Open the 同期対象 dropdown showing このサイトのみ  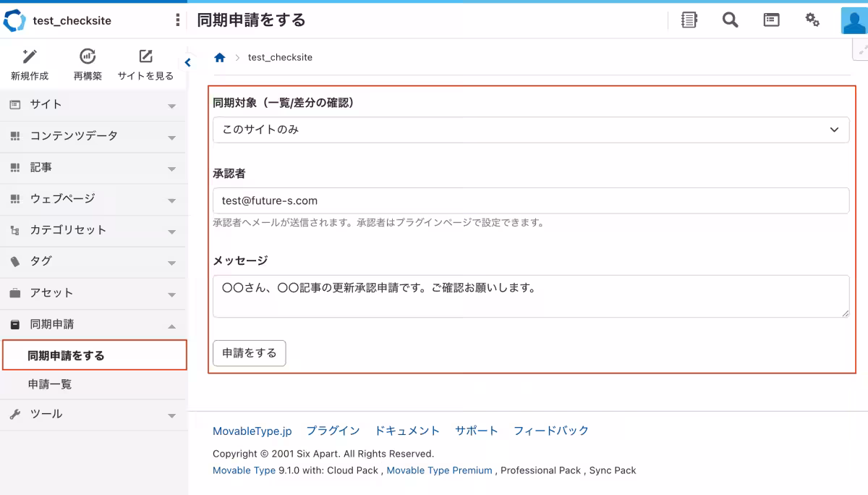coord(531,130)
